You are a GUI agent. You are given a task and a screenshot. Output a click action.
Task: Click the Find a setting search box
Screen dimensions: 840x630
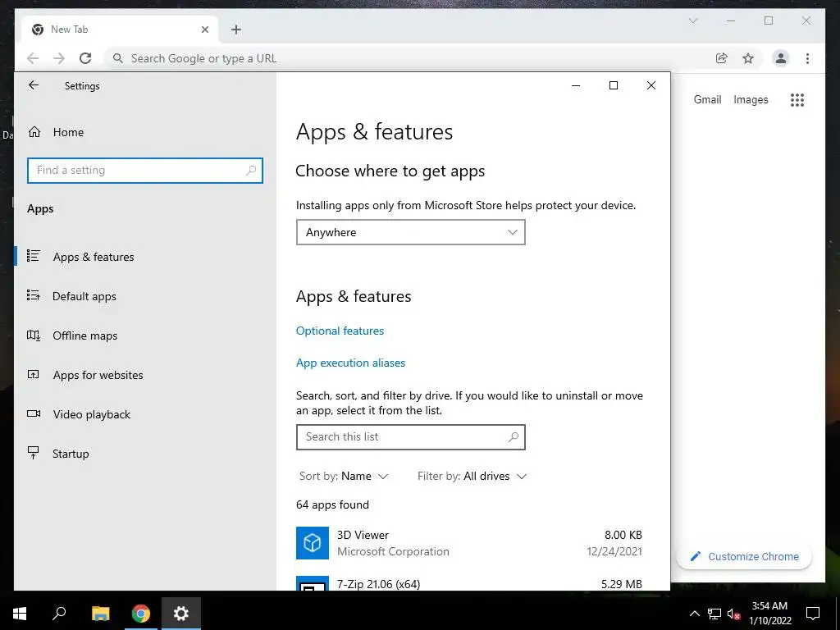tap(144, 171)
